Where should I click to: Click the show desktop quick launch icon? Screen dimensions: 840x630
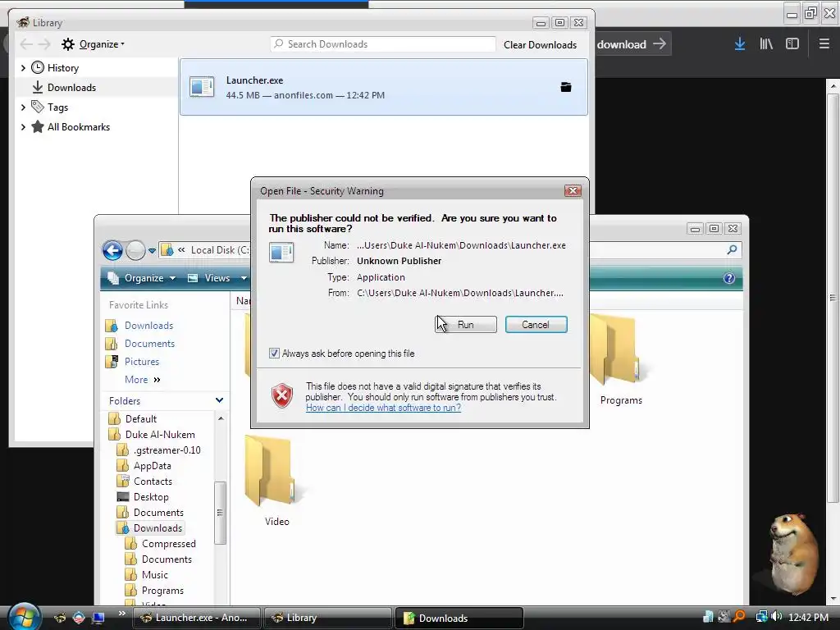[x=98, y=618]
